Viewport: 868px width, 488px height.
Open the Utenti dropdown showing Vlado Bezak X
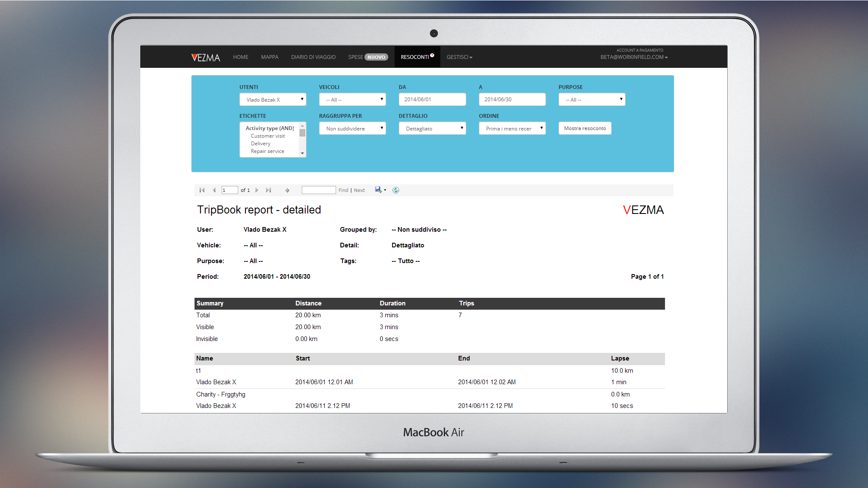[273, 100]
